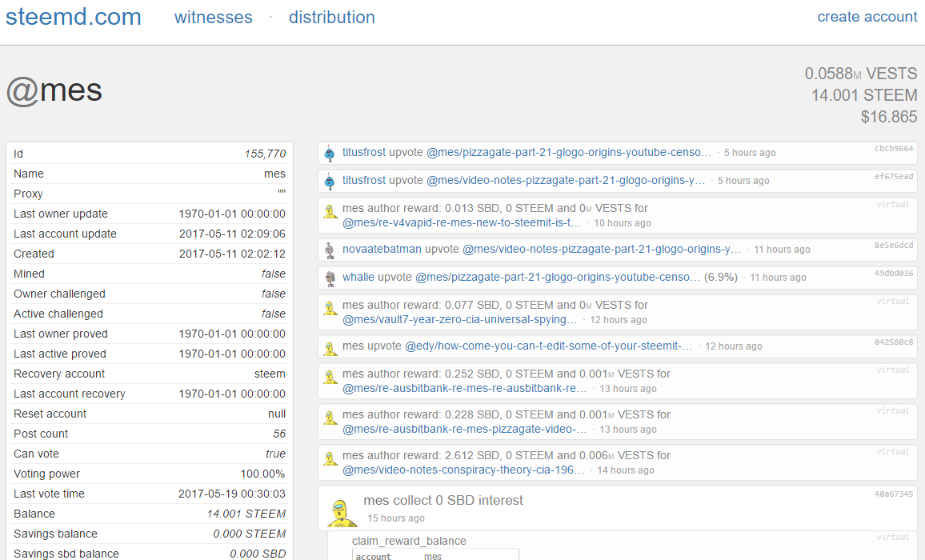Screen dimensions: 925x560
Task: Click the Can vote true value
Action: pos(275,454)
